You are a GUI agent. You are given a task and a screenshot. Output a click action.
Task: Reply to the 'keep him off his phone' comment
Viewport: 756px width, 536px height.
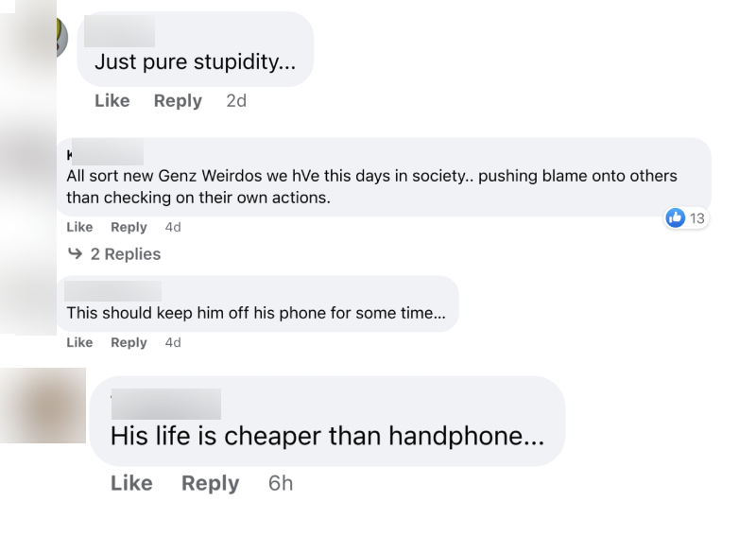coord(129,342)
